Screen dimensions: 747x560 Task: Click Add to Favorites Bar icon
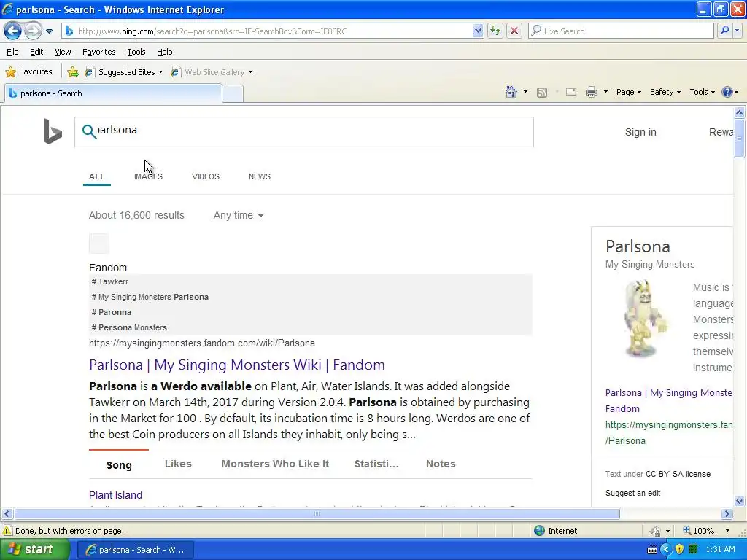click(x=73, y=72)
